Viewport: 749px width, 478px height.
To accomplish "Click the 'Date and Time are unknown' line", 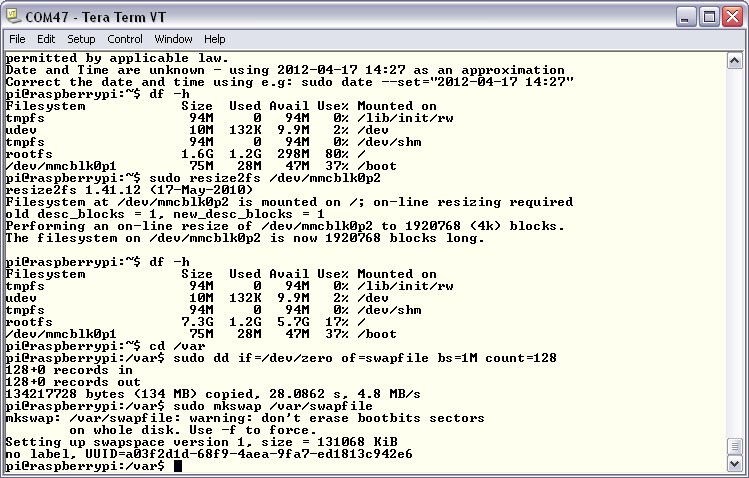I will coord(285,70).
